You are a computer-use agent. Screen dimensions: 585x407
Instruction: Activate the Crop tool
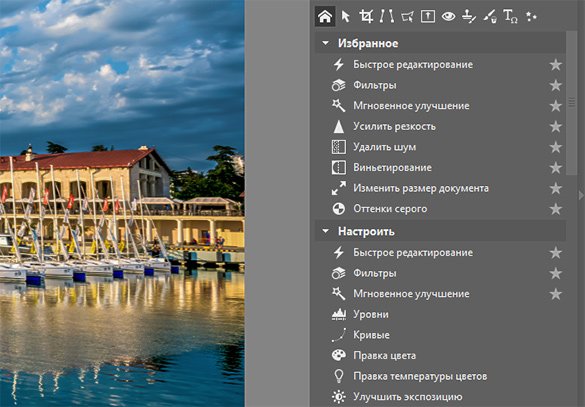pyautogui.click(x=366, y=17)
